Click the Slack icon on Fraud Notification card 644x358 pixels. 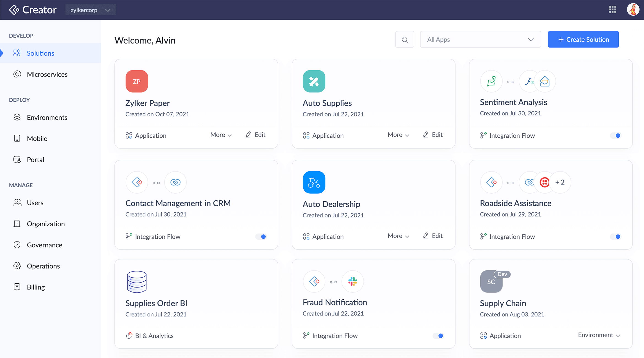353,281
